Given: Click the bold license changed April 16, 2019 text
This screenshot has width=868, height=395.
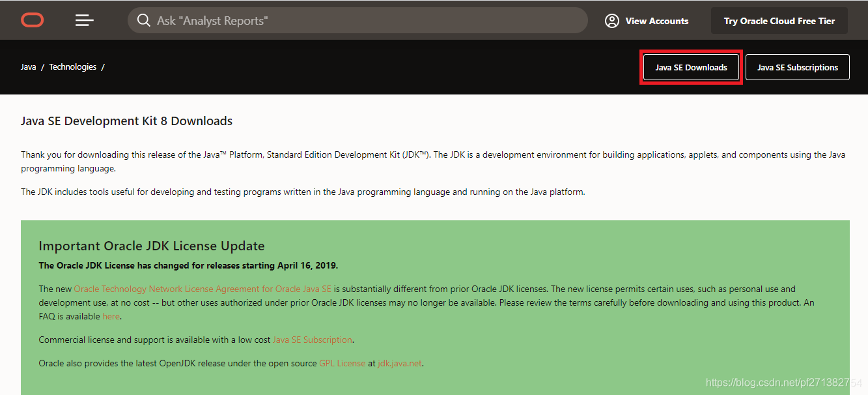Looking at the screenshot, I should 188,265.
